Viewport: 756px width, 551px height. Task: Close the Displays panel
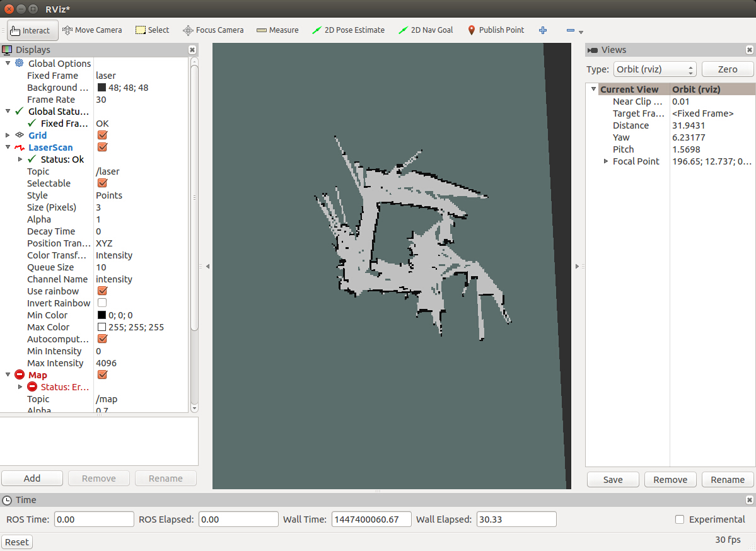[x=192, y=50]
